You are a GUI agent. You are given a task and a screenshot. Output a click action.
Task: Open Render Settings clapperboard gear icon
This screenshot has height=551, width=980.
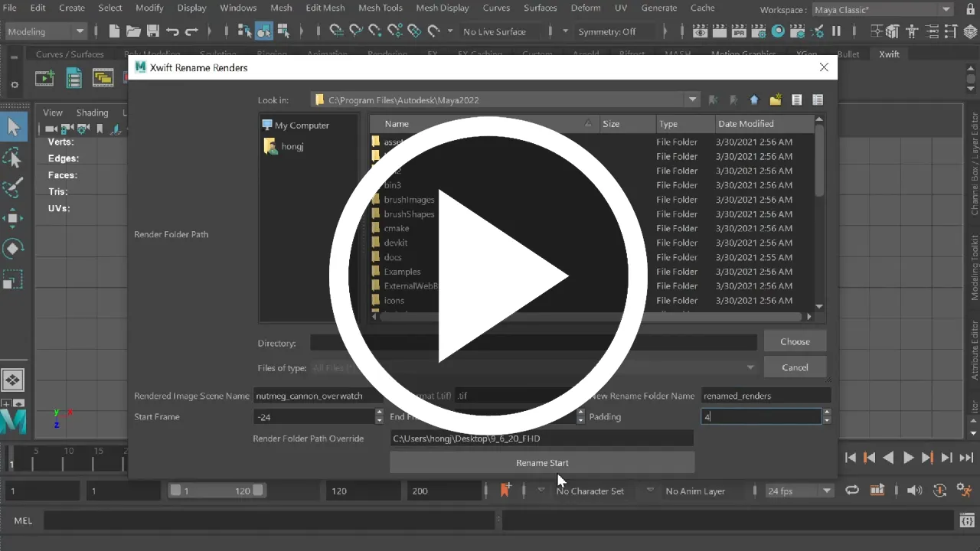point(759,31)
